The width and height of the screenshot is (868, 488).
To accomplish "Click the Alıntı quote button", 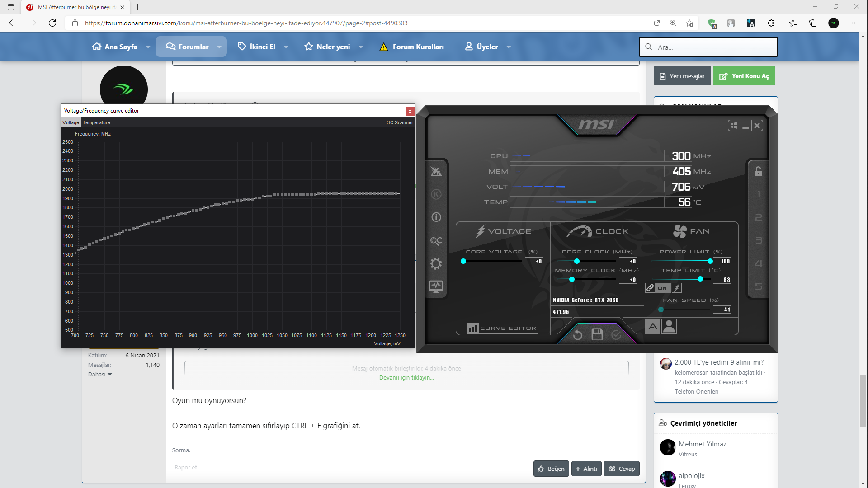I will (586, 469).
